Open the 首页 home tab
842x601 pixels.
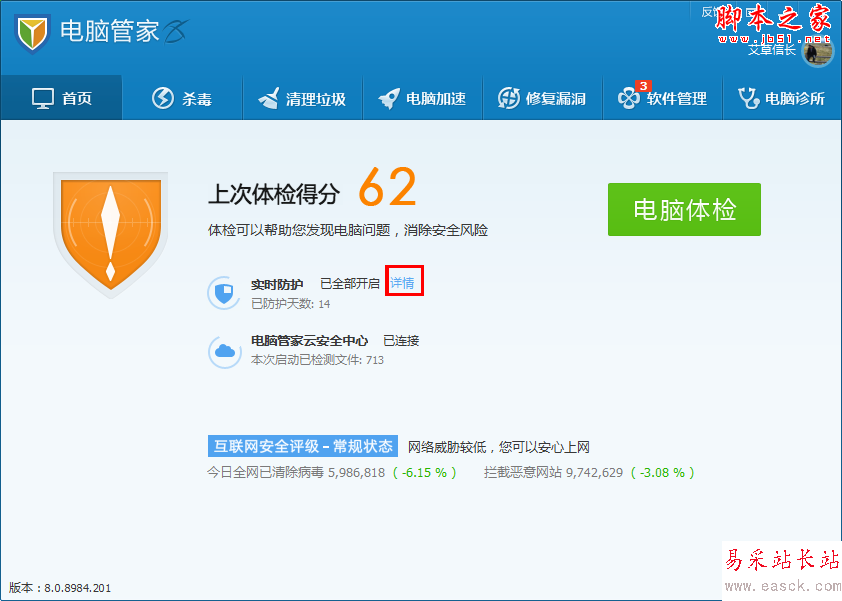62,98
